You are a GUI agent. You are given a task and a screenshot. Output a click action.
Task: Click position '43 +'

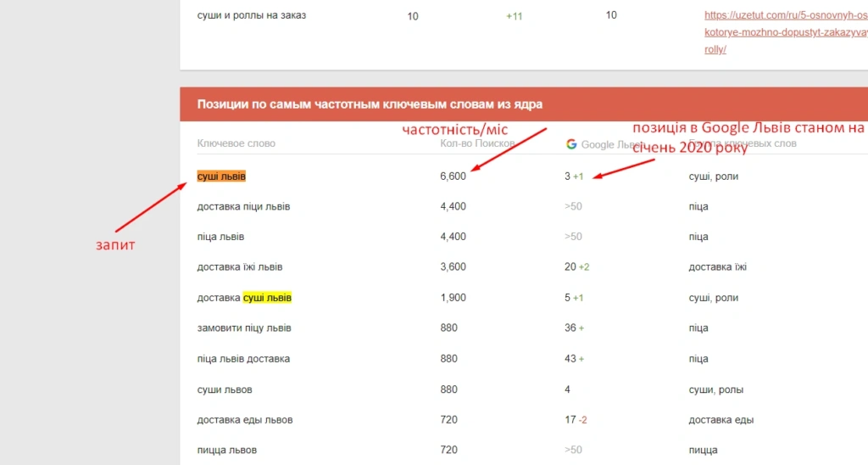pos(575,359)
